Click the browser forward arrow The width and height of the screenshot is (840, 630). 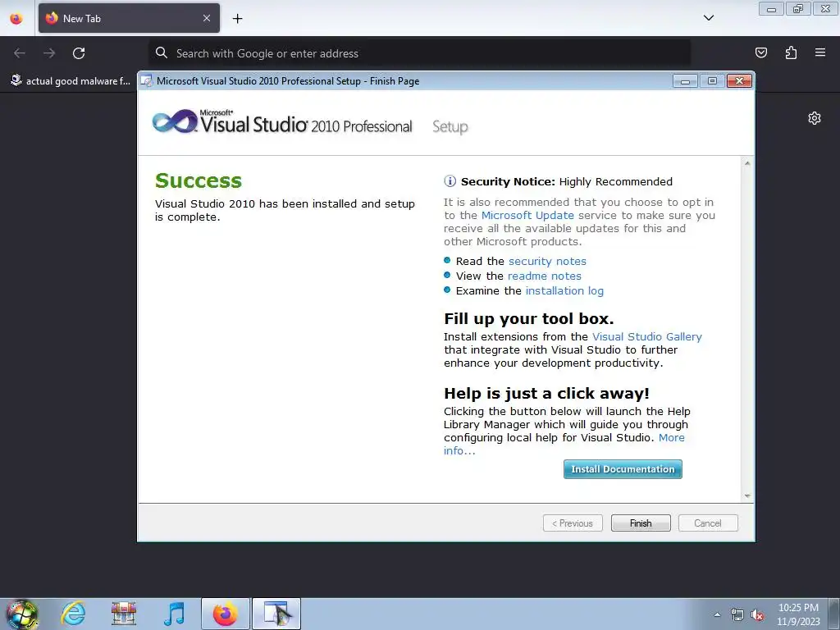[49, 53]
